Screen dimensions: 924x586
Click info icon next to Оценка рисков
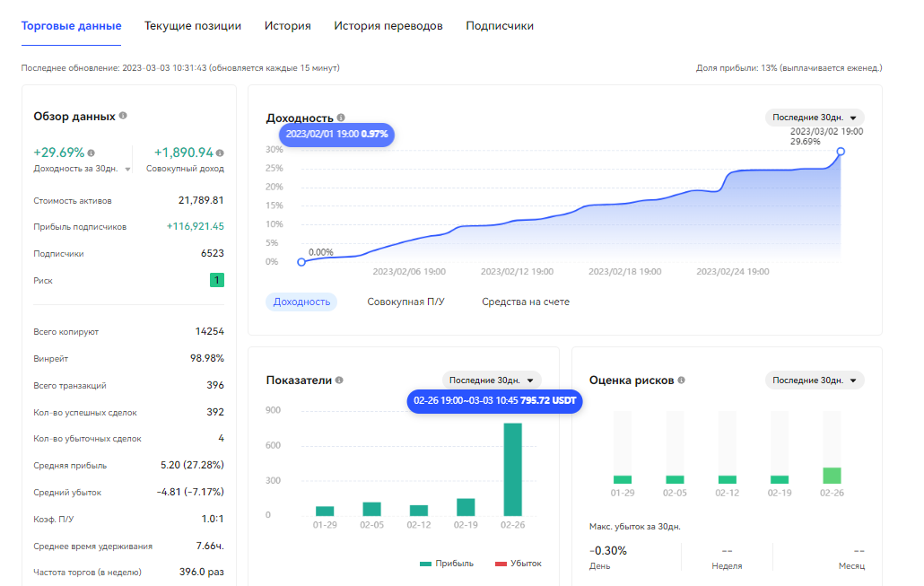[681, 380]
